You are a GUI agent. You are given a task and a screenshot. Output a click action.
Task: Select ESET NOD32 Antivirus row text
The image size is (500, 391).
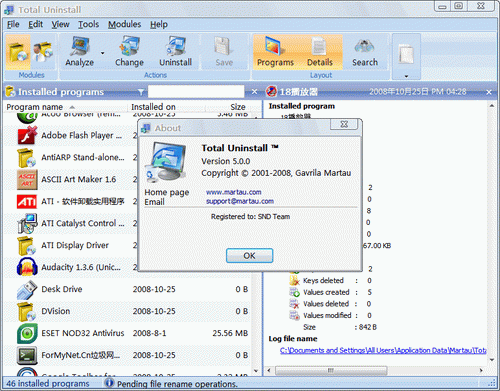(83, 333)
